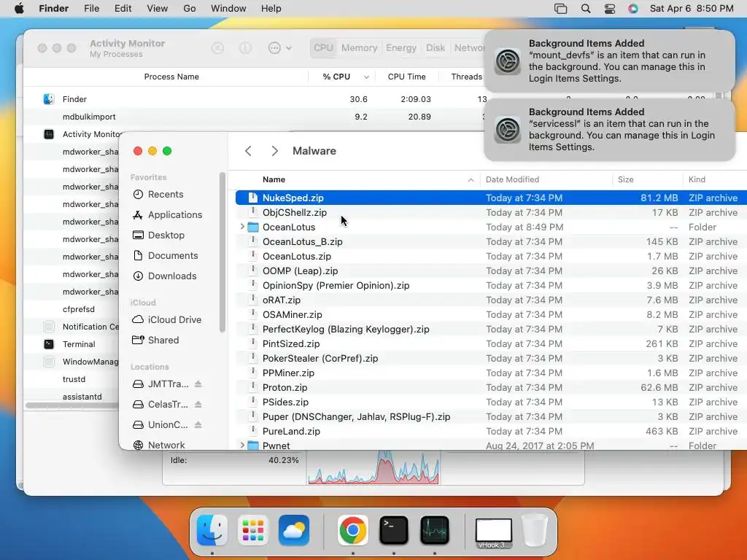Click the menu bar clock
Image resolution: width=747 pixels, height=560 pixels.
tap(692, 9)
